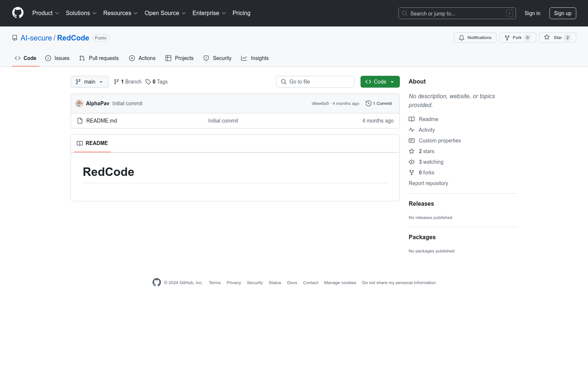Screen dimensions: 588x368
Task: View the 1 Commit history link
Action: [x=379, y=103]
